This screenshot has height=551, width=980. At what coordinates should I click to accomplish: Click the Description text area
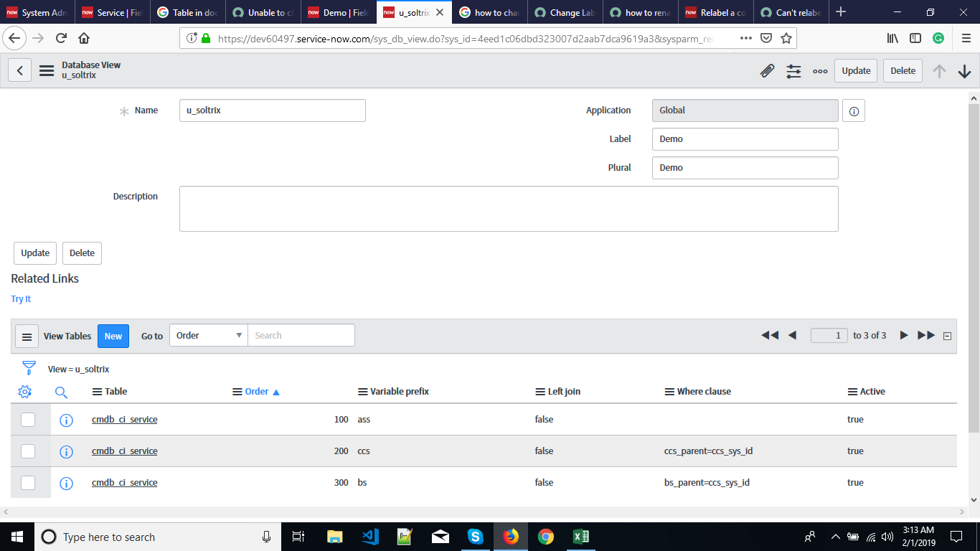509,209
